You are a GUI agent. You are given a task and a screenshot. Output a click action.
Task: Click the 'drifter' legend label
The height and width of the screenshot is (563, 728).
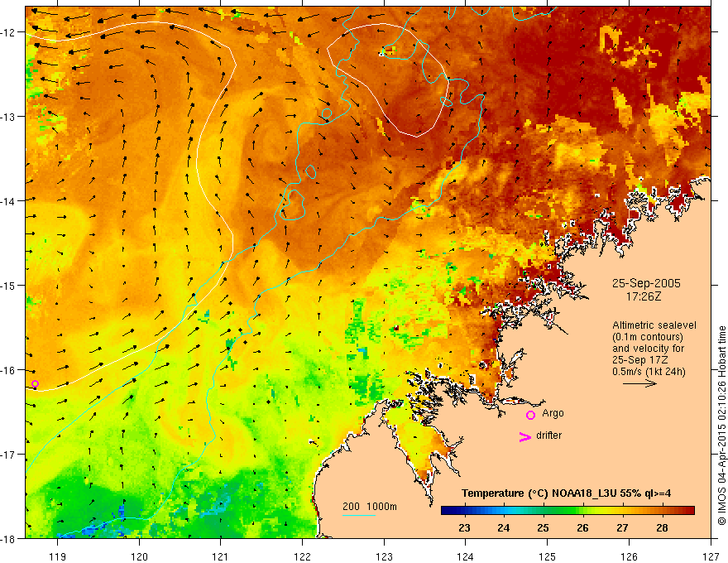pyautogui.click(x=548, y=435)
